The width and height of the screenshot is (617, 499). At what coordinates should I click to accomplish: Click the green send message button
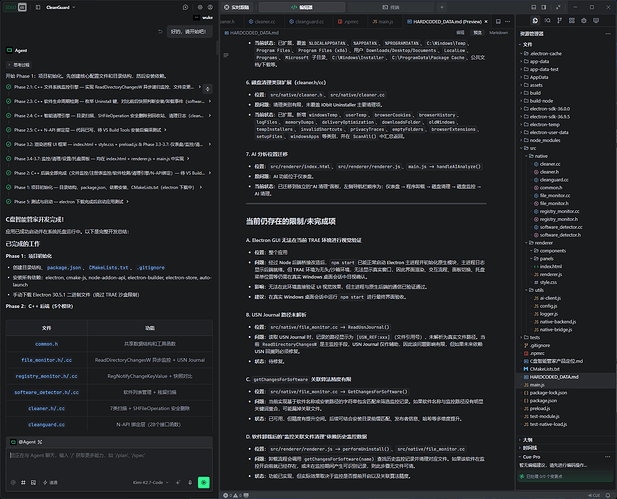(203, 482)
